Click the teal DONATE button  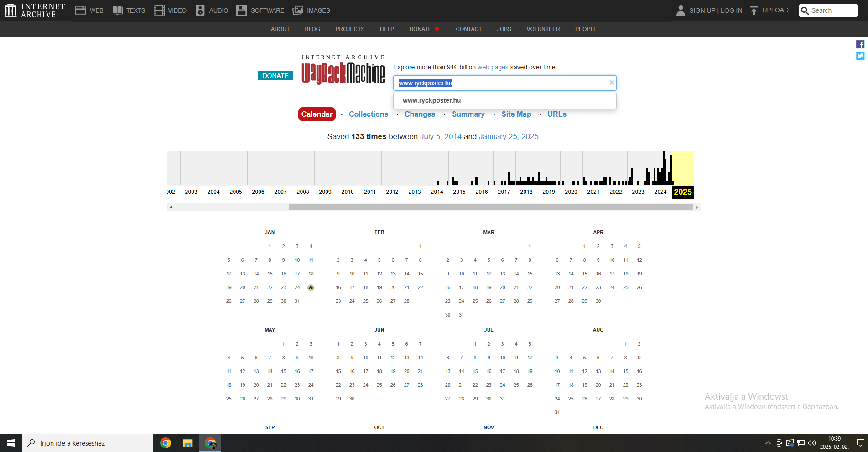coord(275,76)
